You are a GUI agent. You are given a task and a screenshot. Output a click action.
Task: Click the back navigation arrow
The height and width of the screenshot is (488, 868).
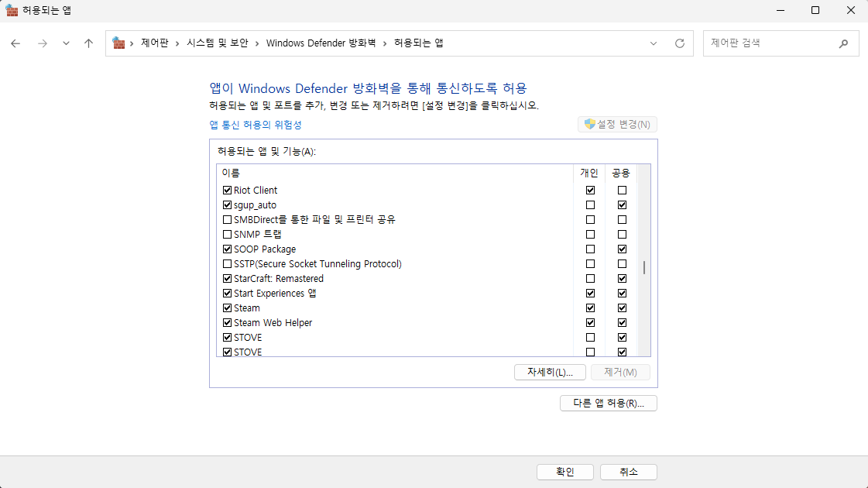click(x=15, y=43)
